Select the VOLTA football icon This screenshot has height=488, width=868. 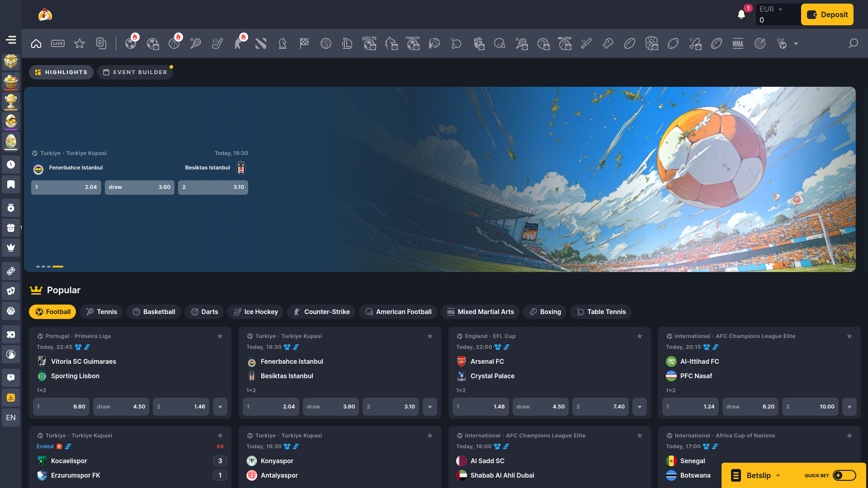369,43
